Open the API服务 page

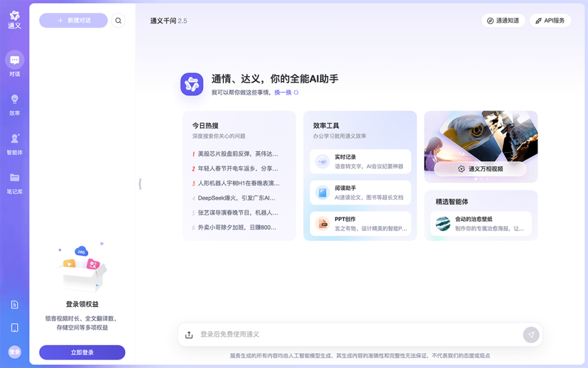(550, 20)
